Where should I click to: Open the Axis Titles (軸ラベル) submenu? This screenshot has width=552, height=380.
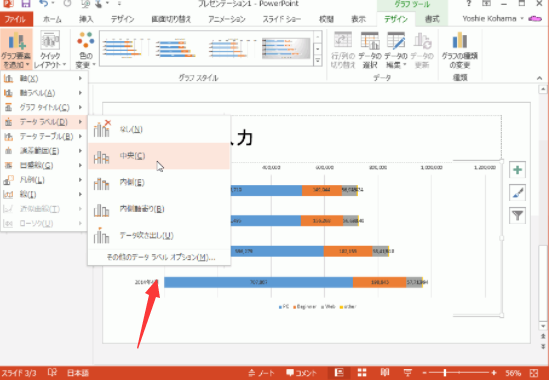(44, 93)
